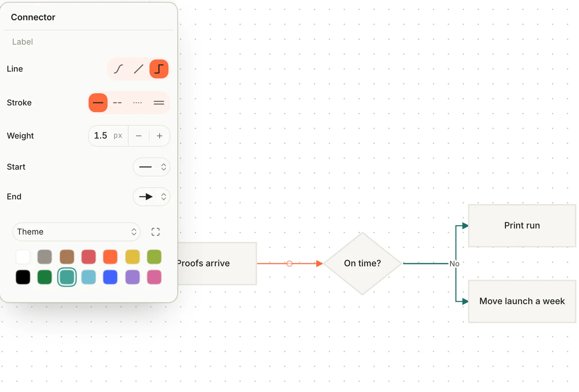Click the No connector label
This screenshot has height=392, width=579.
(x=455, y=264)
